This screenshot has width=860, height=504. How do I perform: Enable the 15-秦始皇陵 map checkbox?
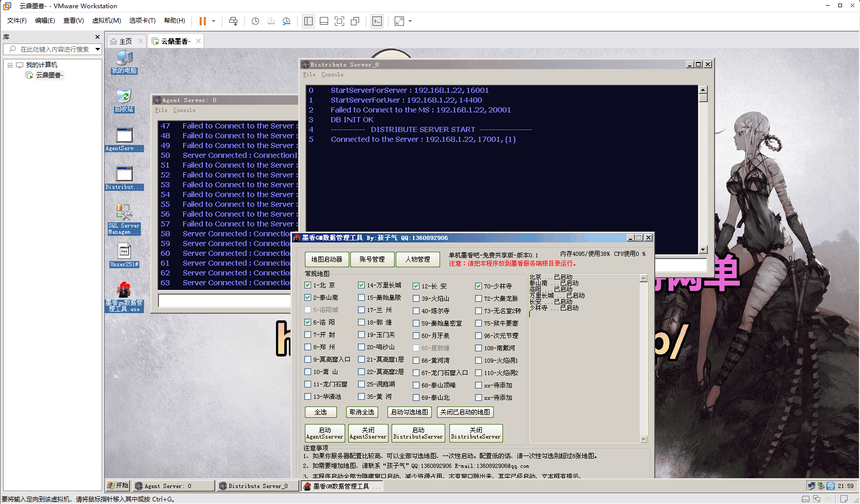click(362, 298)
